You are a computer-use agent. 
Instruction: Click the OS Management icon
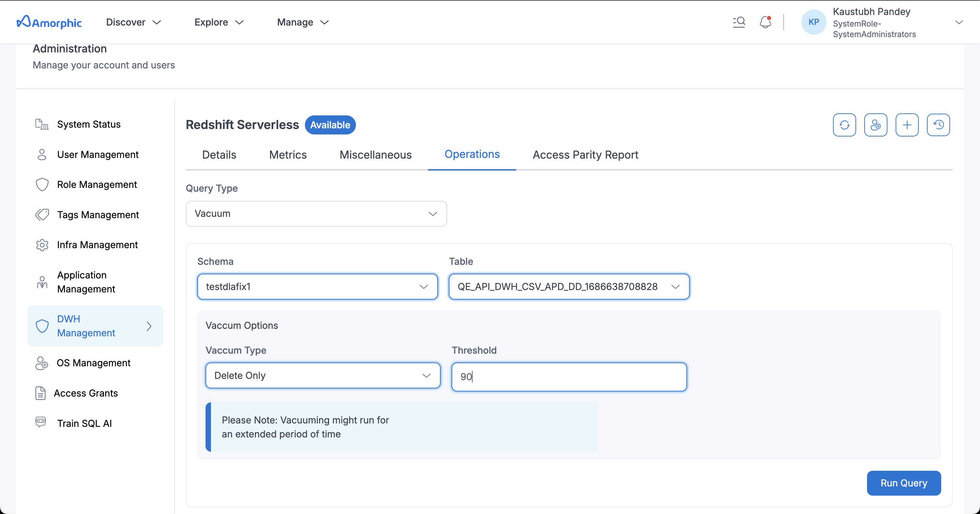pos(42,363)
